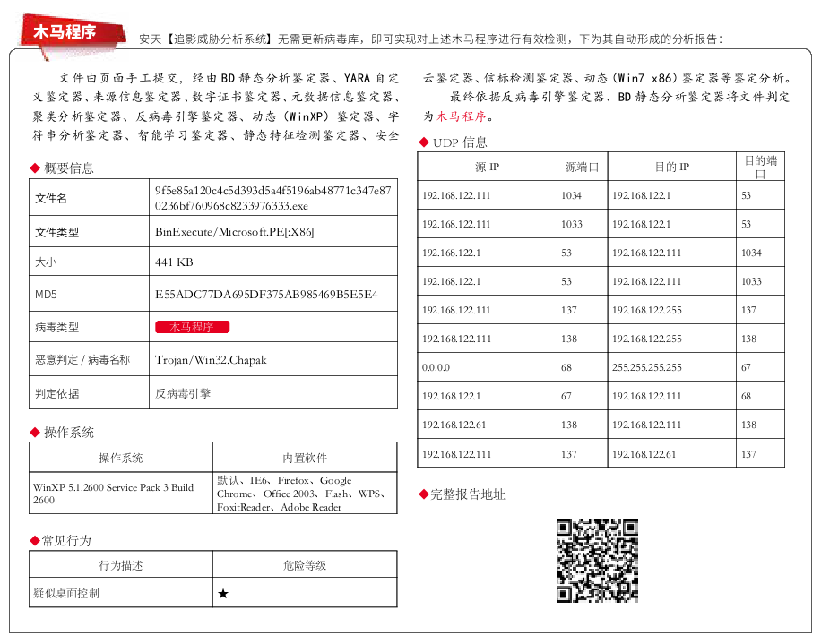Click the red diamond beside 概要信息
The image size is (821, 644).
coord(35,168)
